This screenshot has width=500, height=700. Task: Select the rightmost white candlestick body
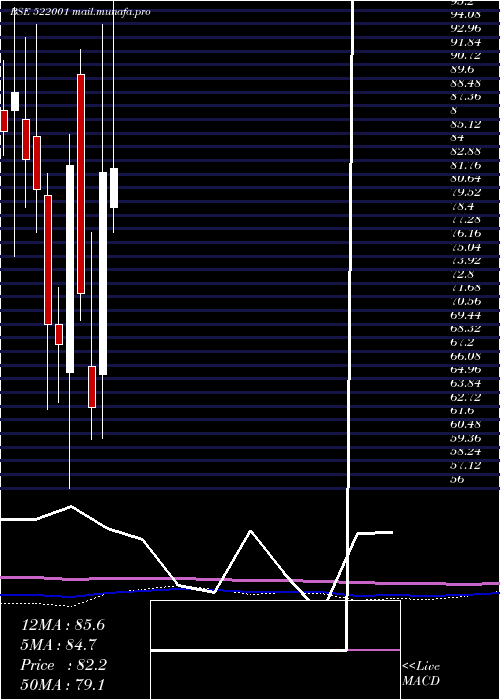tap(114, 188)
